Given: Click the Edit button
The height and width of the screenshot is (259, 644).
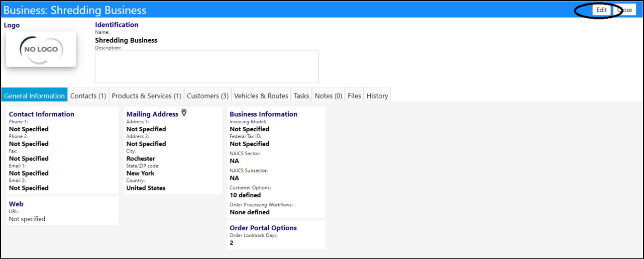Looking at the screenshot, I should coord(602,10).
